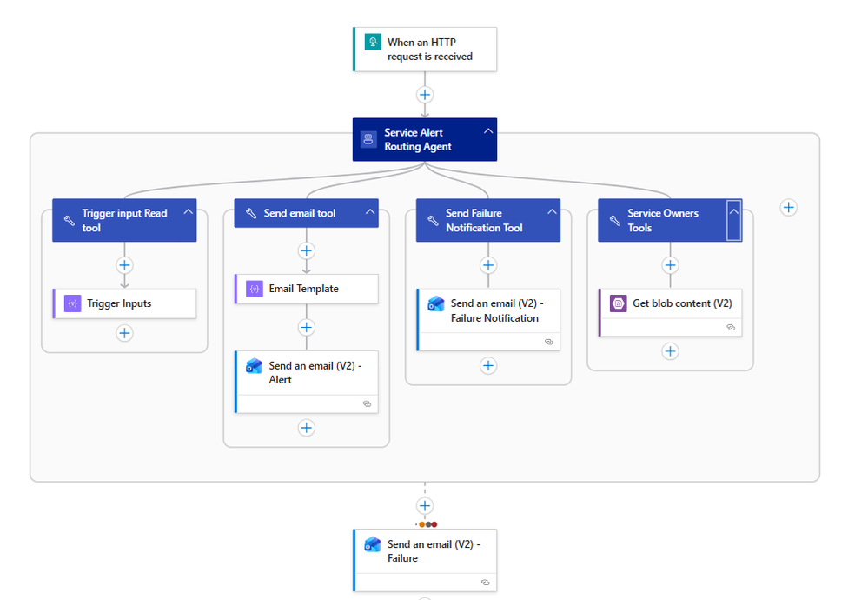Click the Service Alert Routing Agent robot icon
Screen dimensions: 868x600
(x=368, y=139)
